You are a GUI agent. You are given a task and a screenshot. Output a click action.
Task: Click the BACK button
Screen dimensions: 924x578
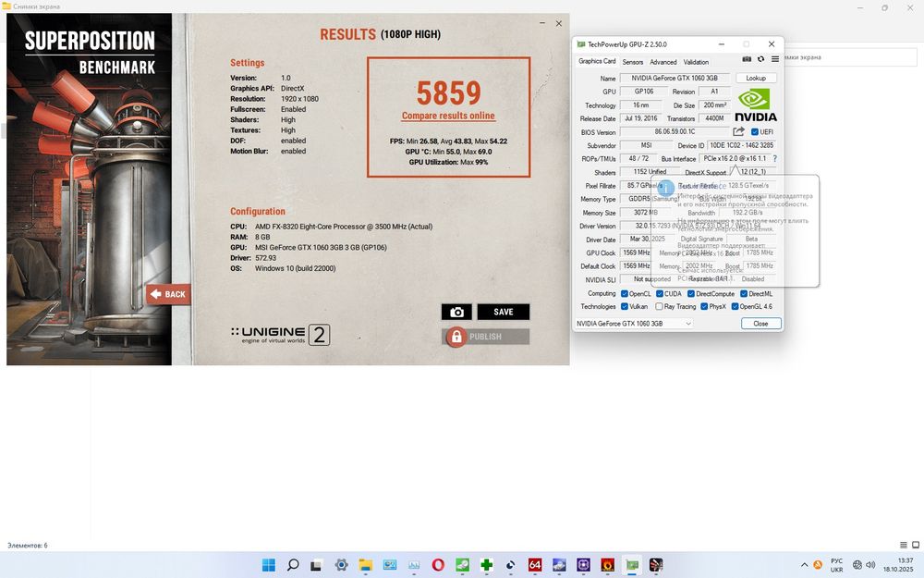click(168, 294)
